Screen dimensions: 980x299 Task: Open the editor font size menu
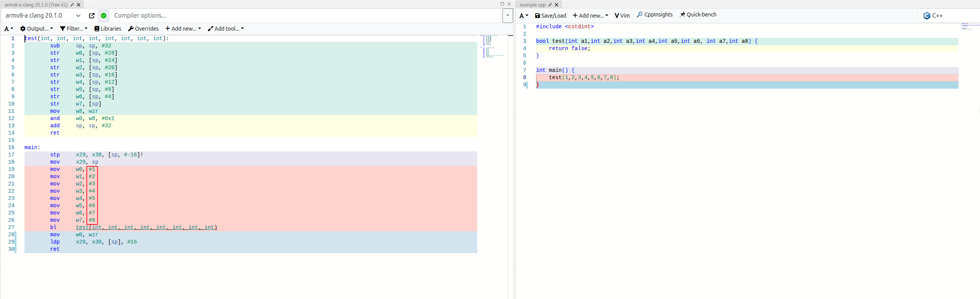[523, 16]
